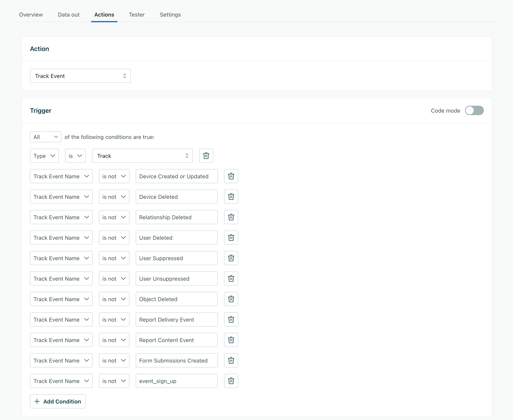
Task: Enable Code mode for the Trigger
Action: click(474, 111)
